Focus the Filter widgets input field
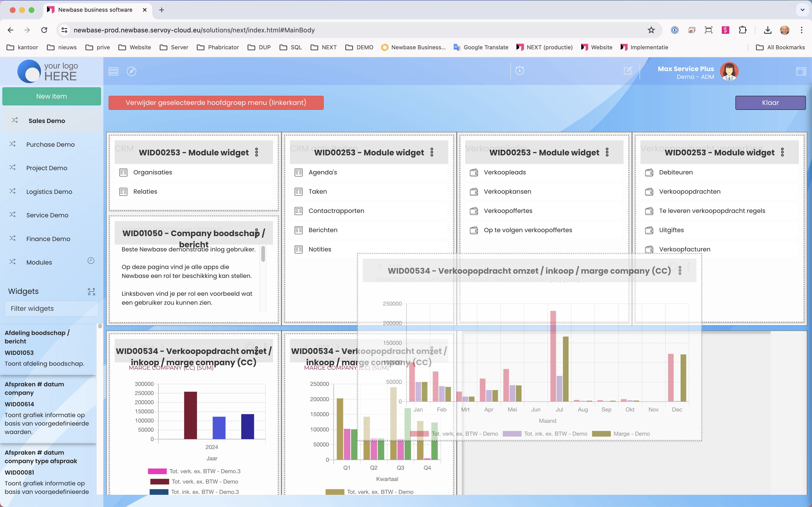The width and height of the screenshot is (812, 507). click(x=52, y=308)
